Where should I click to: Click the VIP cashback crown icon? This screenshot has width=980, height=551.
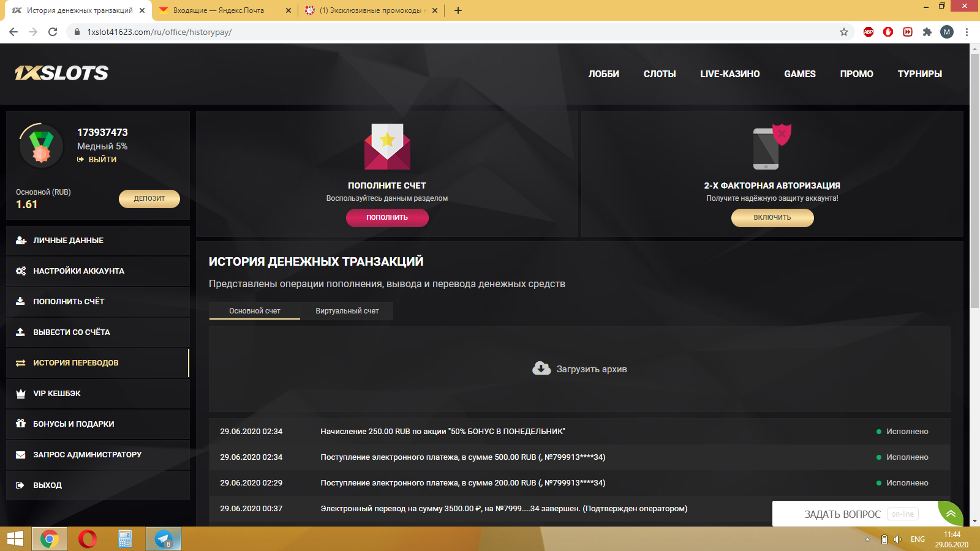pyautogui.click(x=20, y=394)
